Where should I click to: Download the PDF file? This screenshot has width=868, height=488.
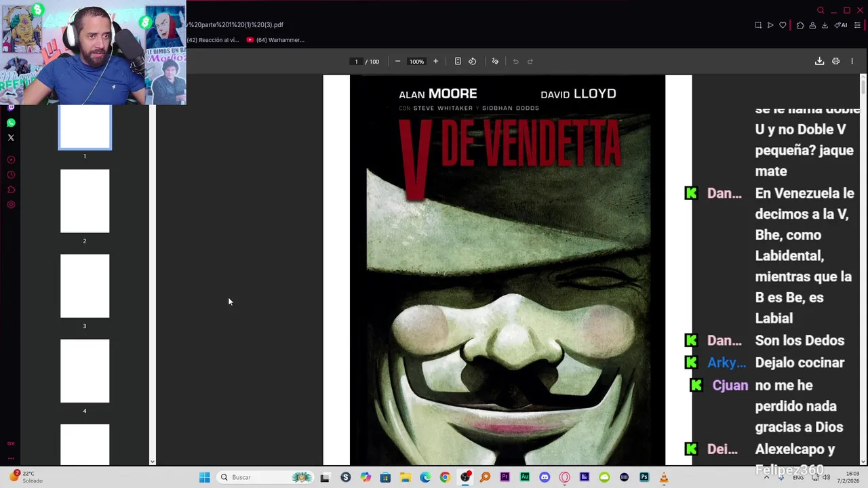(x=819, y=61)
